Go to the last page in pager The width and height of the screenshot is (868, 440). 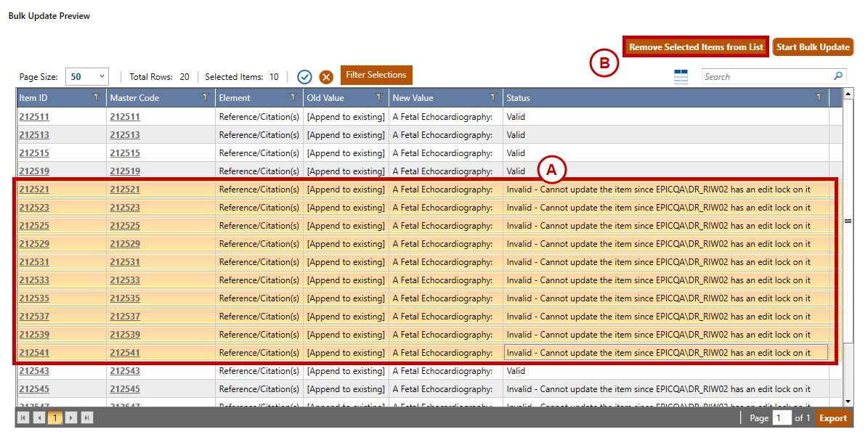tap(87, 418)
